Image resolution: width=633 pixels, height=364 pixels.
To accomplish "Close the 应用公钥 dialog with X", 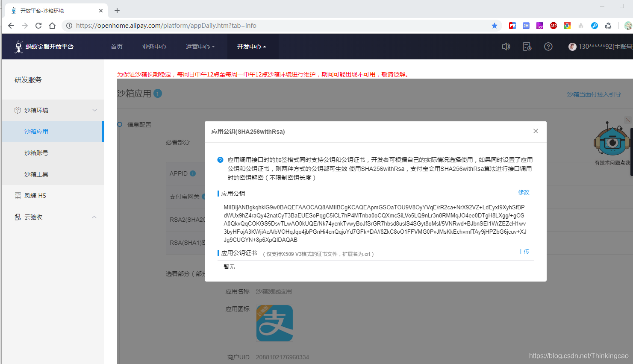I will click(536, 131).
